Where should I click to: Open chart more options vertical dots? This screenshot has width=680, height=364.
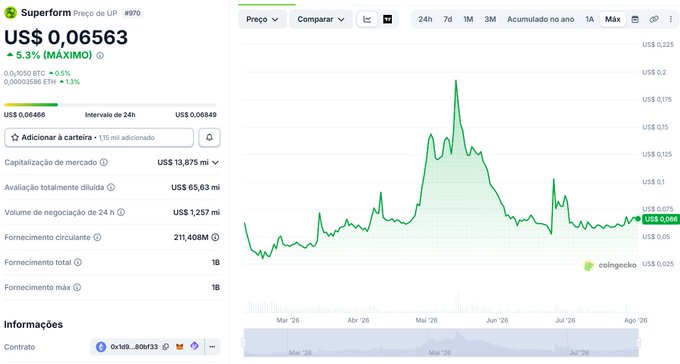671,19
